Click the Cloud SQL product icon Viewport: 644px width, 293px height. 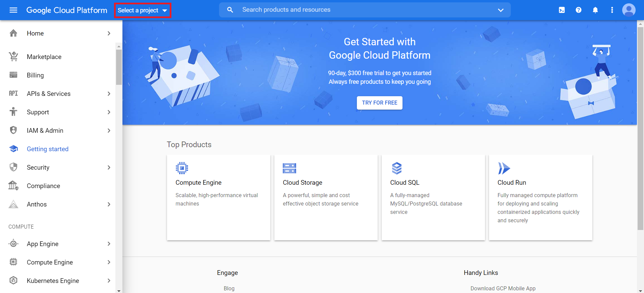click(x=397, y=168)
